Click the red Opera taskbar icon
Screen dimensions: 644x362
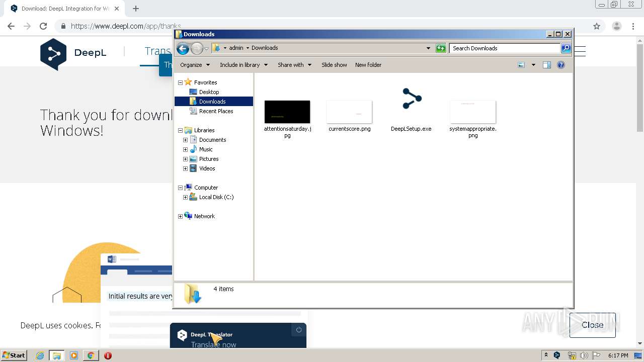coord(108,355)
